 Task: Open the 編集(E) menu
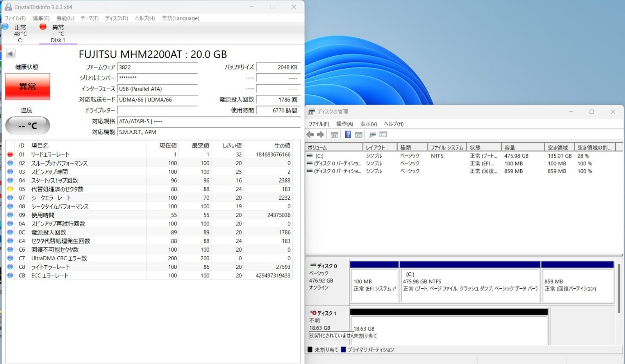click(x=41, y=18)
